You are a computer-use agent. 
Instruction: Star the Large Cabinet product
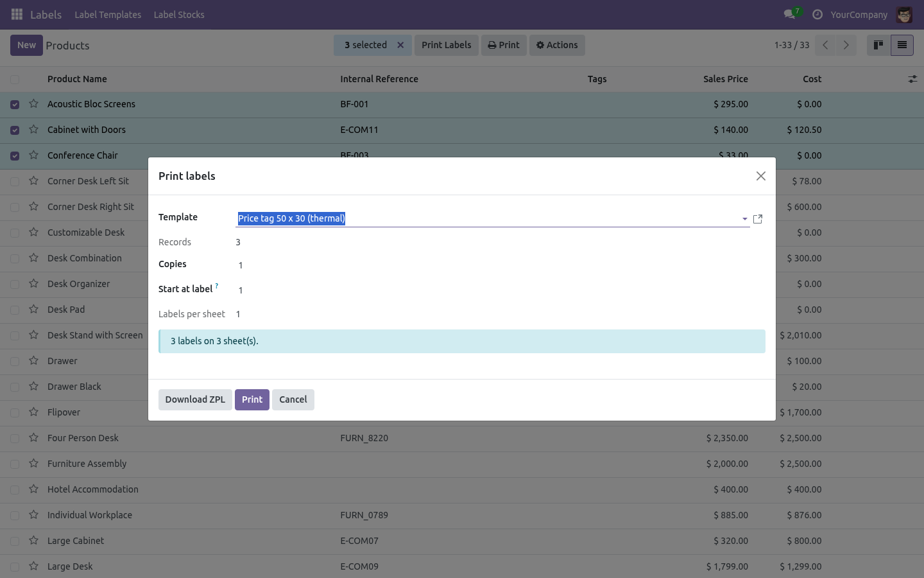pos(33,540)
